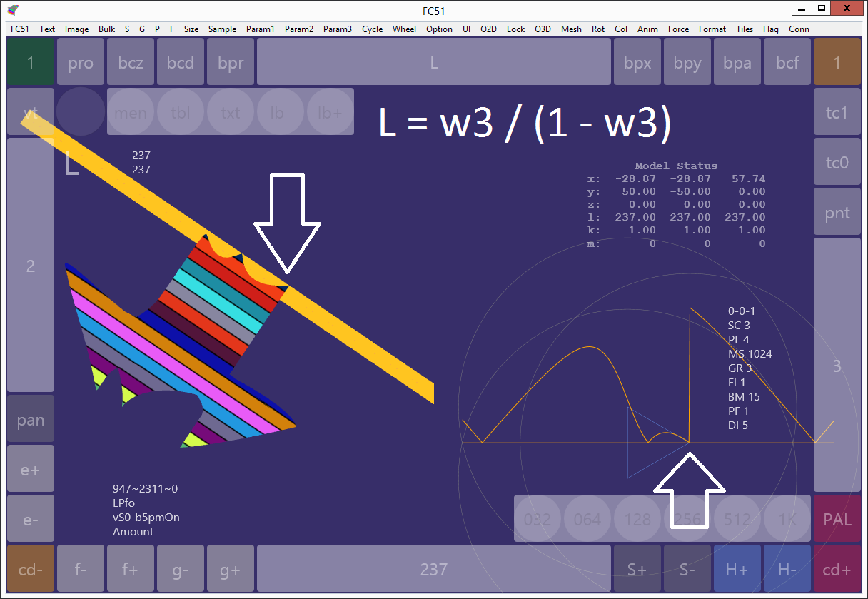Open the Lock menu
This screenshot has width=868, height=599.
pos(516,29)
